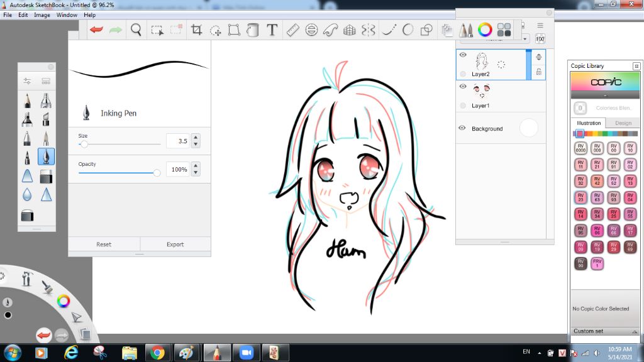
Task: Select the Blur droplet brush in brush palette
Action: click(x=27, y=195)
